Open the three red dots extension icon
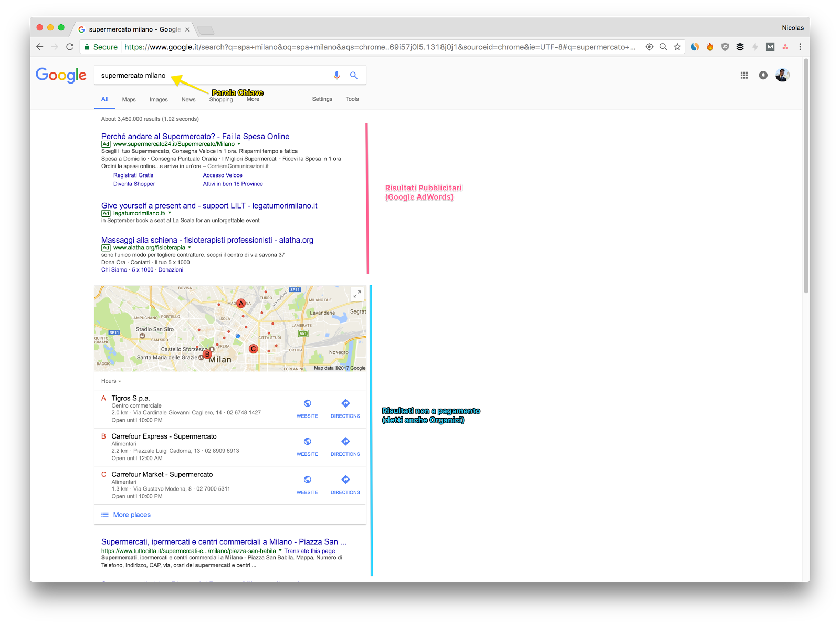 click(x=785, y=47)
